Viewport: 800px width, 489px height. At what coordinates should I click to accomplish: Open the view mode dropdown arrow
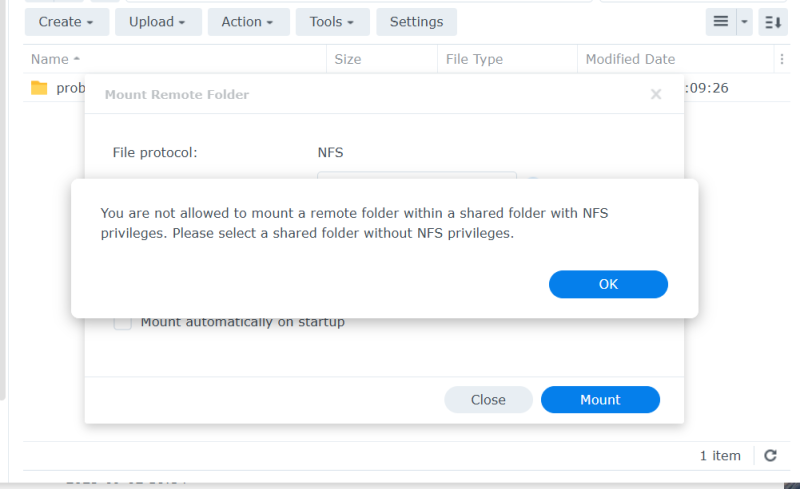click(x=744, y=22)
